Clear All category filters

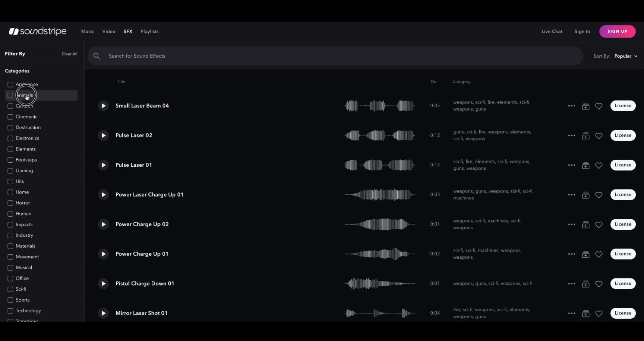(69, 54)
